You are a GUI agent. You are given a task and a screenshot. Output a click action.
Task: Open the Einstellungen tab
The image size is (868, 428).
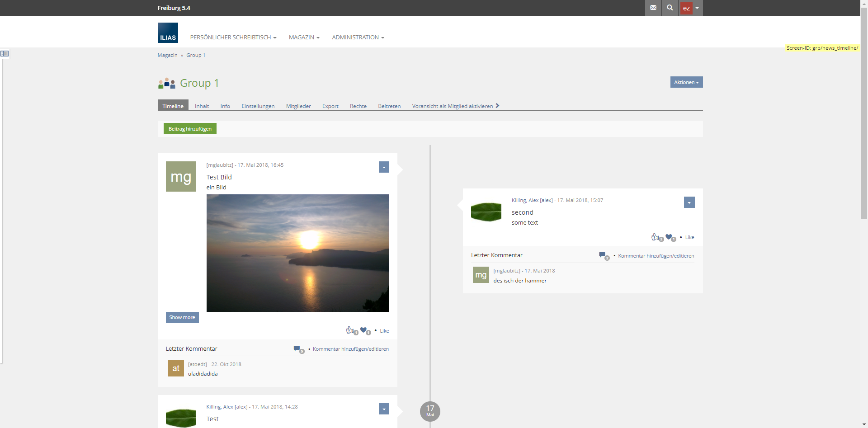coord(258,106)
